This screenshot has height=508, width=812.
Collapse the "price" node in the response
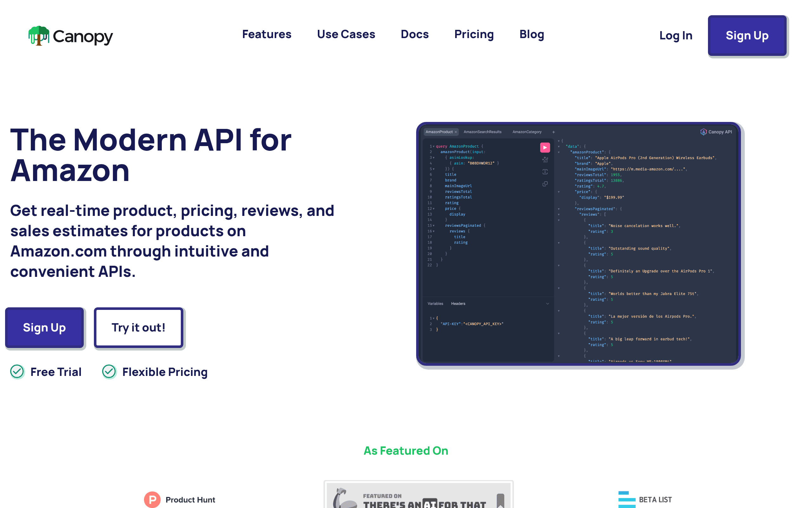pos(559,192)
